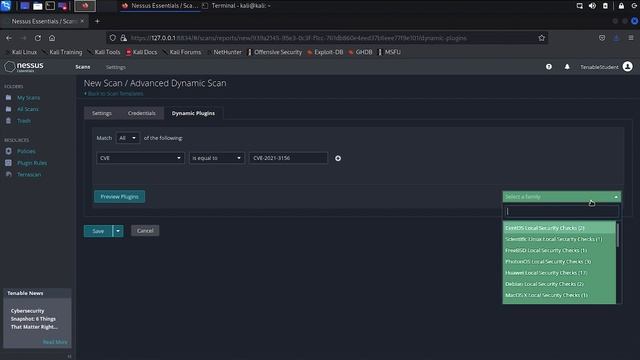Open the TenableStudent user avatar menu

click(628, 67)
